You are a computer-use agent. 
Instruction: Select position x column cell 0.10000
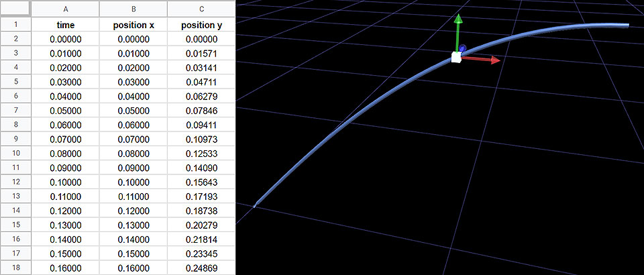point(133,182)
